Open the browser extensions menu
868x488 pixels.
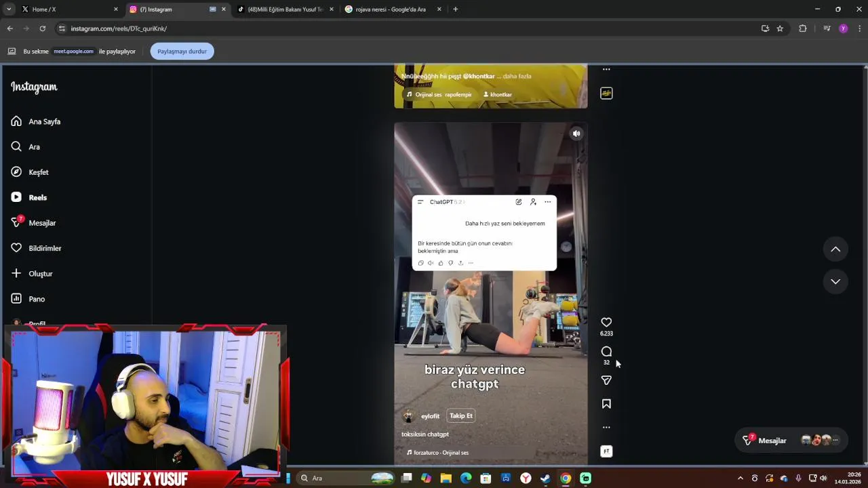point(803,28)
